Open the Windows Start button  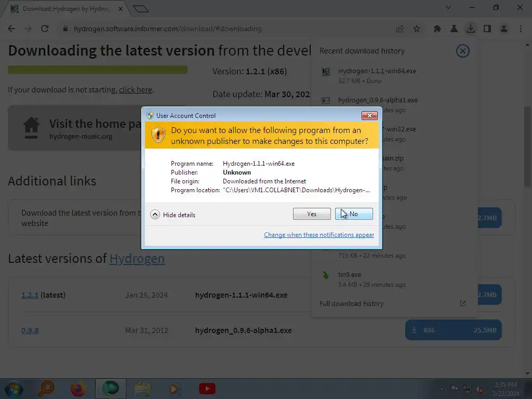14,389
